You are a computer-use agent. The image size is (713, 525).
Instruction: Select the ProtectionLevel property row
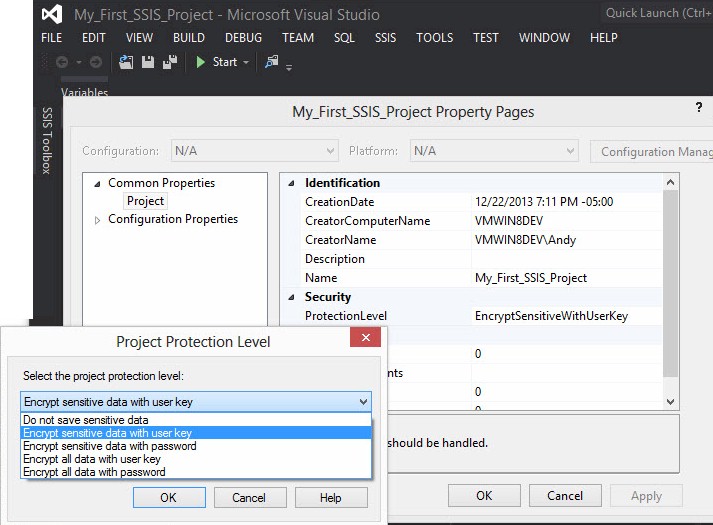tap(481, 316)
